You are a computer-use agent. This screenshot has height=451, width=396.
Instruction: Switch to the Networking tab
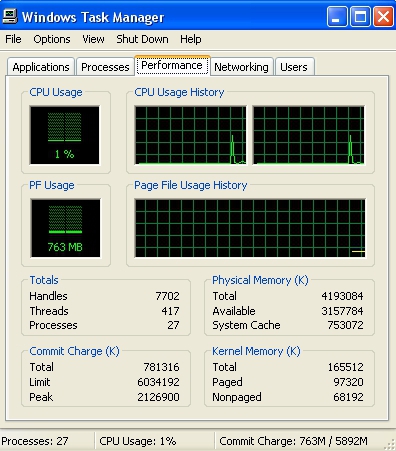pyautogui.click(x=241, y=67)
